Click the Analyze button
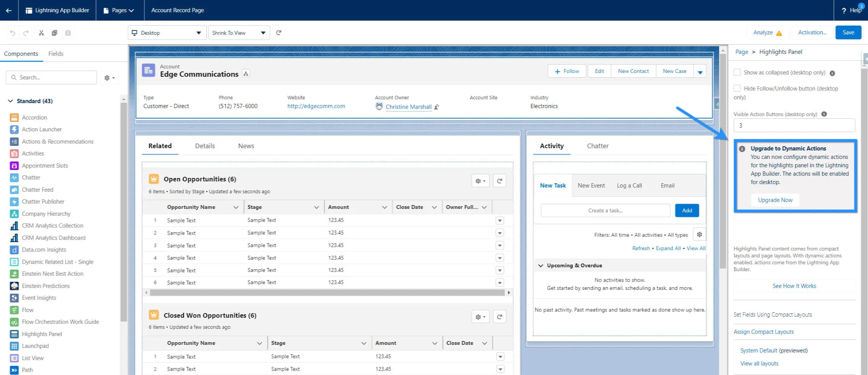 (768, 32)
